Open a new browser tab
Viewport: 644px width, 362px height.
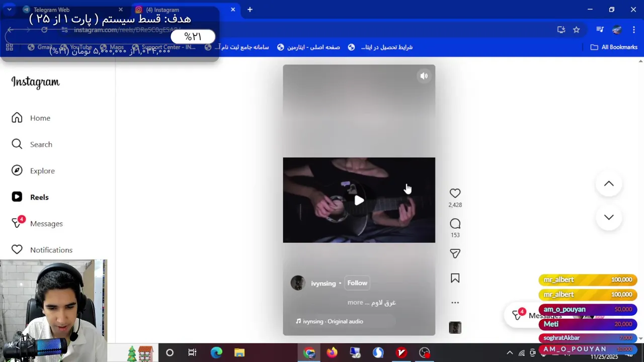click(x=250, y=10)
